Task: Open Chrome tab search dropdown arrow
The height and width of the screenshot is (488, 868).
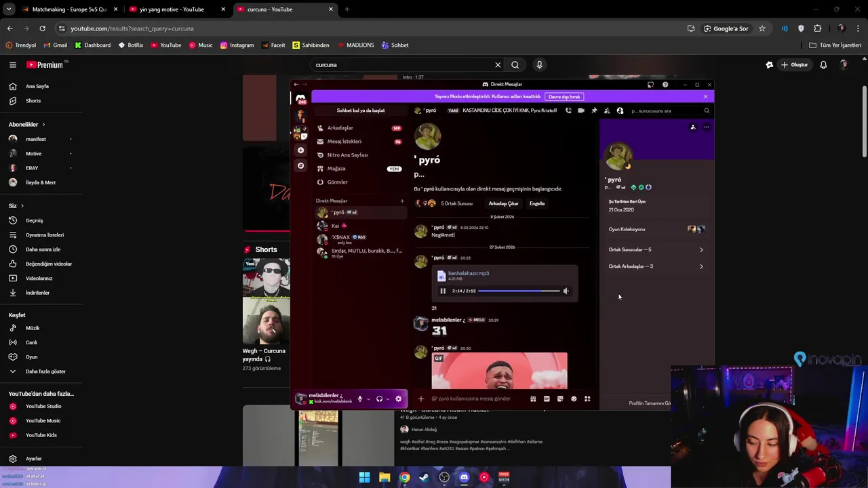Action: coord(9,9)
